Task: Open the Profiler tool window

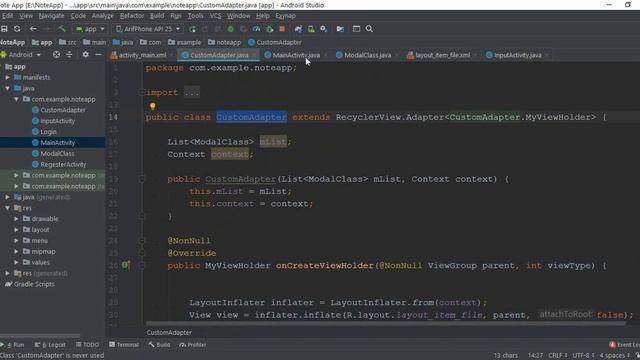Action: pyautogui.click(x=193, y=345)
